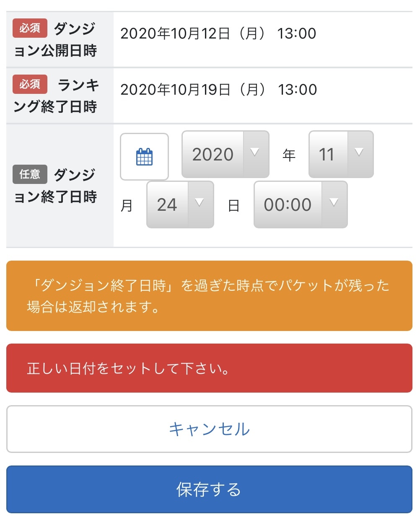Click the 必須 badge beside ダンジョン公開日時
Viewport: 420px width, 525px height.
coord(30,28)
